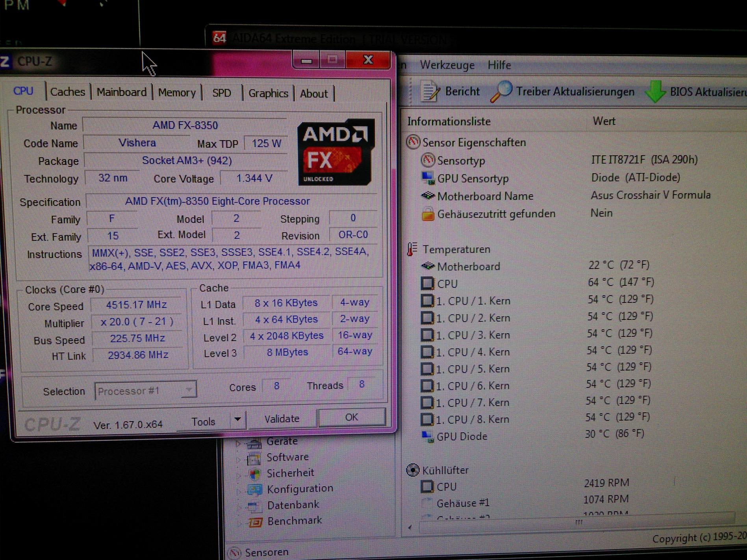
Task: Click the Geräte tree icon
Action: [254, 444]
